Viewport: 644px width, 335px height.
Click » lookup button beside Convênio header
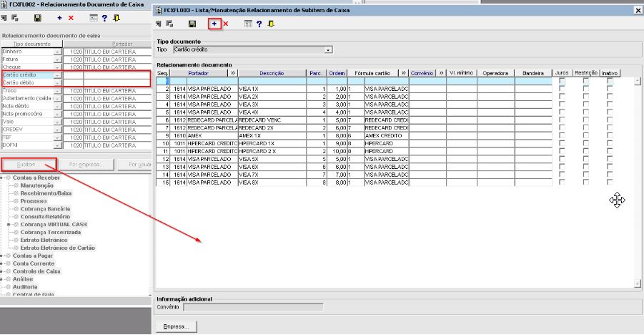442,73
